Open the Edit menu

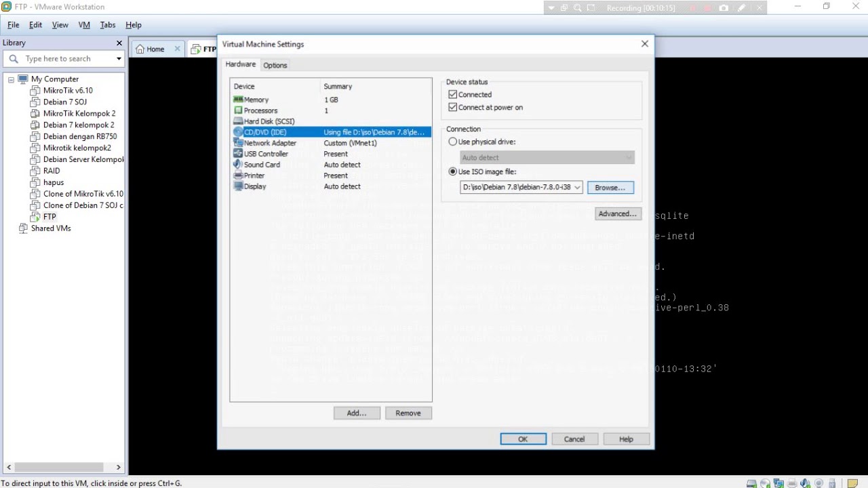(x=35, y=25)
